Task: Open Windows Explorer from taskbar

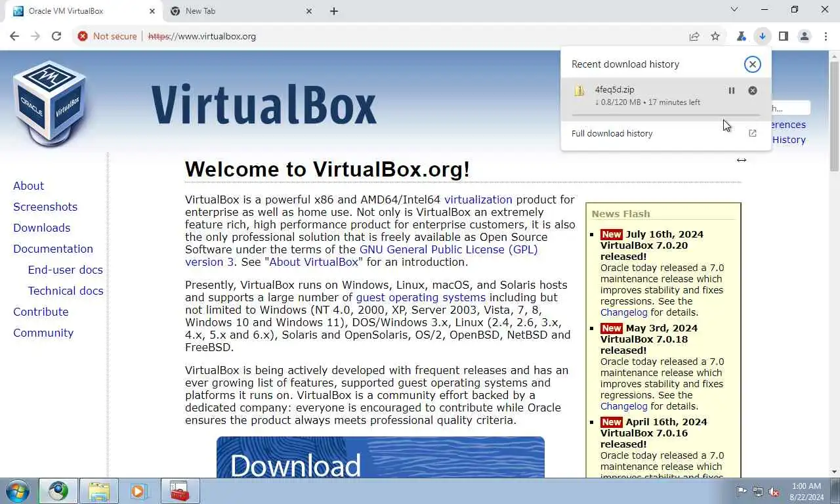Action: click(x=99, y=491)
